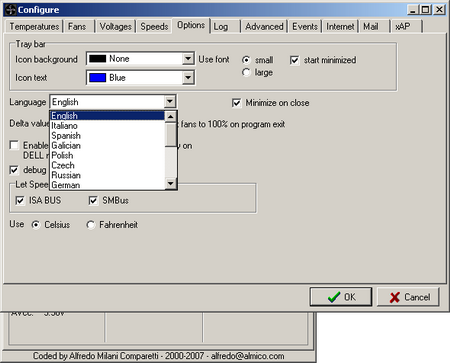Click the Configure window fan icon

point(10,10)
